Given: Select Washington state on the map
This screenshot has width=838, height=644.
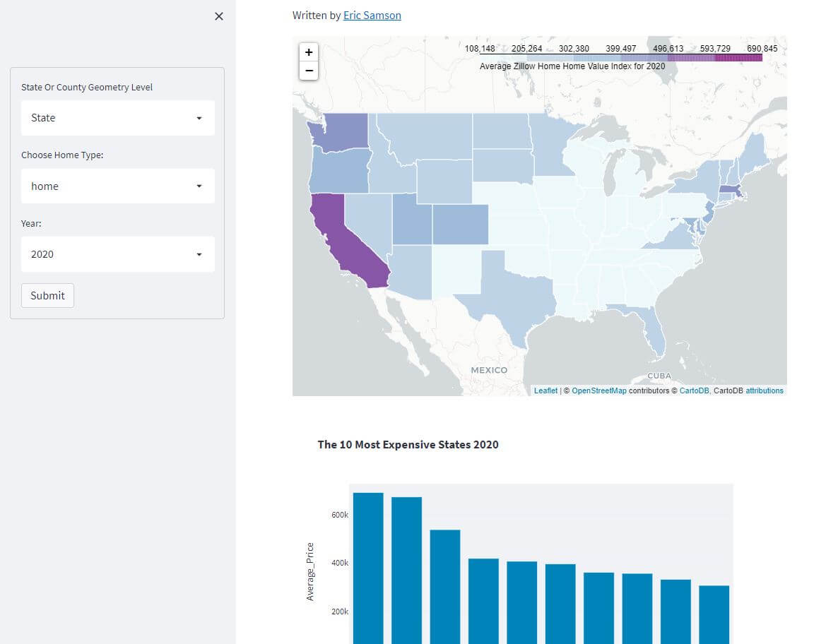Looking at the screenshot, I should [x=343, y=131].
